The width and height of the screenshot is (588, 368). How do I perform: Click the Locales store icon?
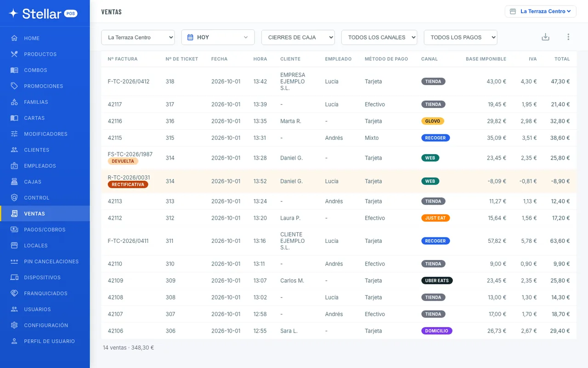[x=14, y=246]
